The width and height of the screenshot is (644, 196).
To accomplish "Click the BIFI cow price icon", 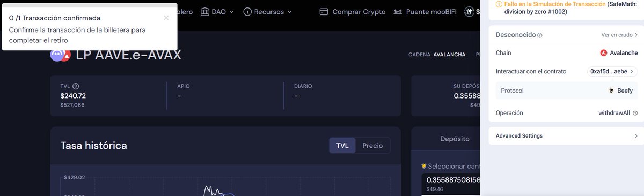I will coord(469,12).
